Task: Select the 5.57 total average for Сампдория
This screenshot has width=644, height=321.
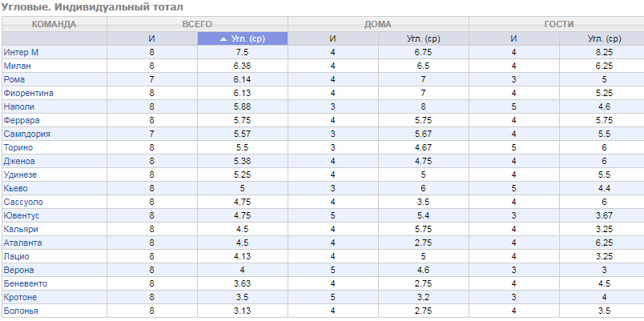Action: click(x=243, y=134)
